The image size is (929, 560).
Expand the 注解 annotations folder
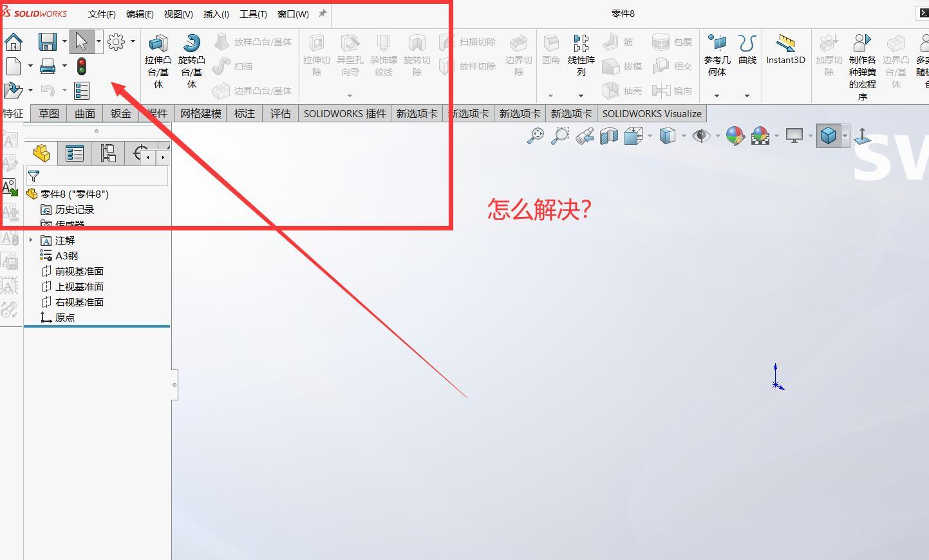(x=31, y=239)
